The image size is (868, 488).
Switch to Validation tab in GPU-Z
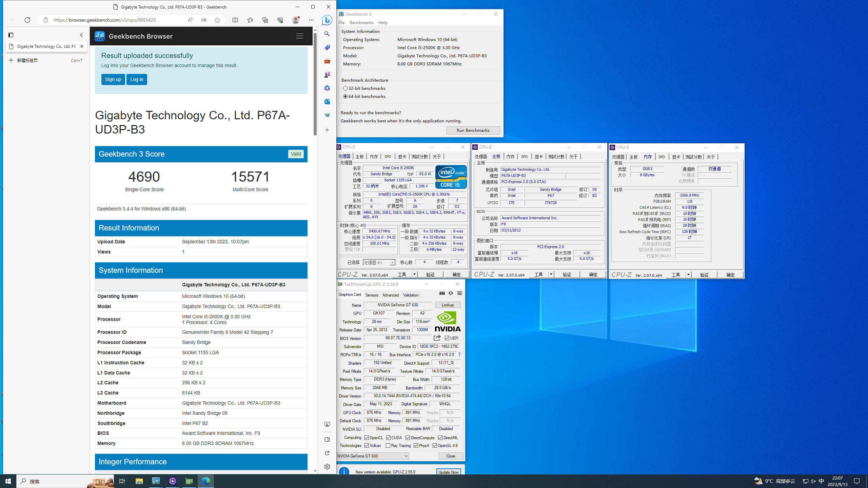pyautogui.click(x=411, y=295)
